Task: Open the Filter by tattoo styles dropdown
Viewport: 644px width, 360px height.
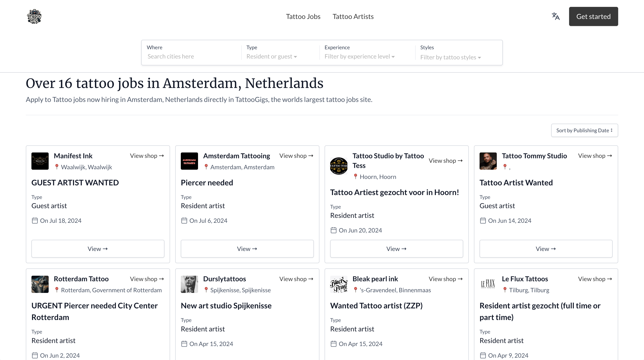Action: 450,57
